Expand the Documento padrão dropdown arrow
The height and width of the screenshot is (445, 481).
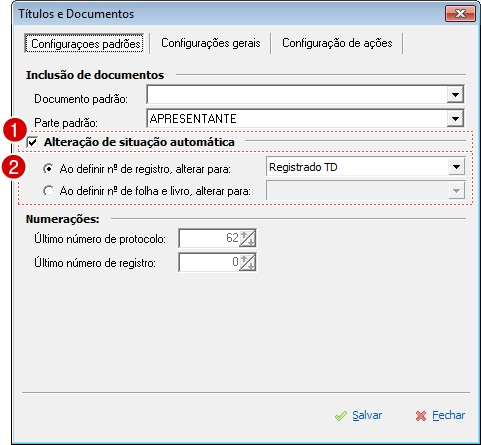pos(455,95)
